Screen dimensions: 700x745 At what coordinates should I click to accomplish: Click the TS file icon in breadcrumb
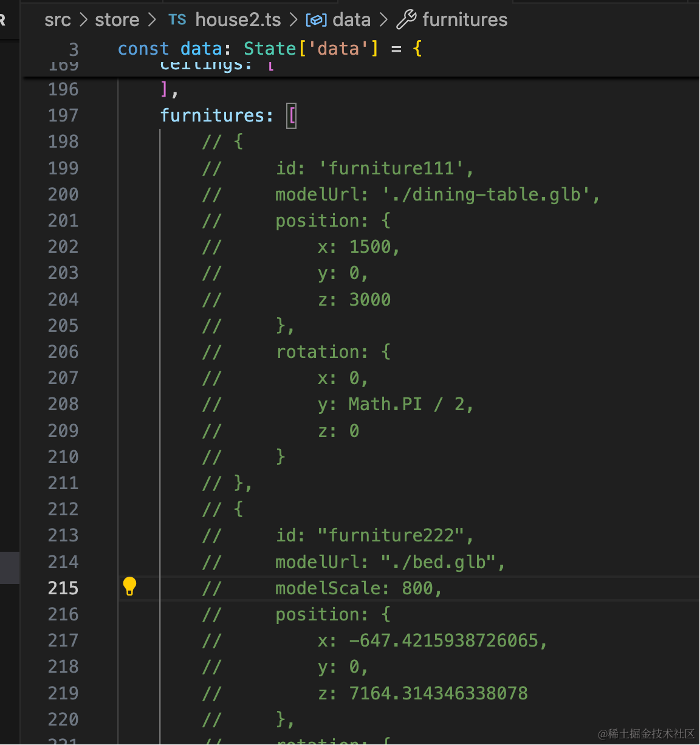(x=177, y=20)
